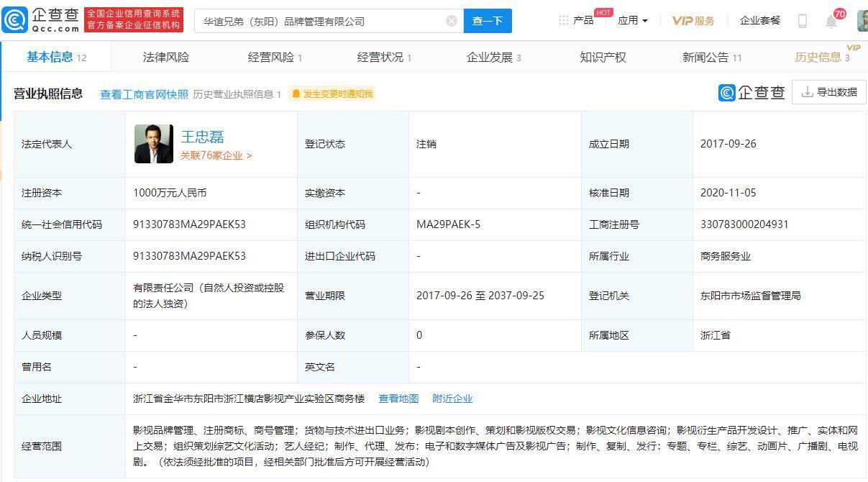The height and width of the screenshot is (482, 868).
Task: Select organization code MA29PAEK-5
Action: (448, 224)
